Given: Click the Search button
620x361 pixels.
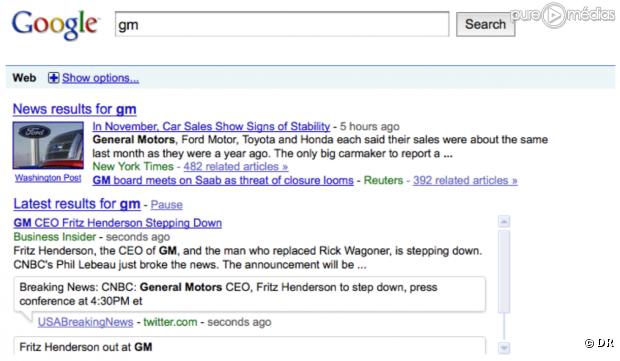Looking at the screenshot, I should (485, 25).
